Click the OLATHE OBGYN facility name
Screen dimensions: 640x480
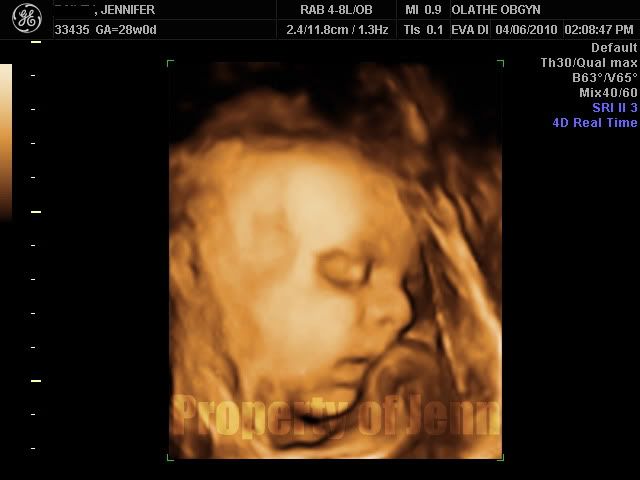(x=493, y=10)
